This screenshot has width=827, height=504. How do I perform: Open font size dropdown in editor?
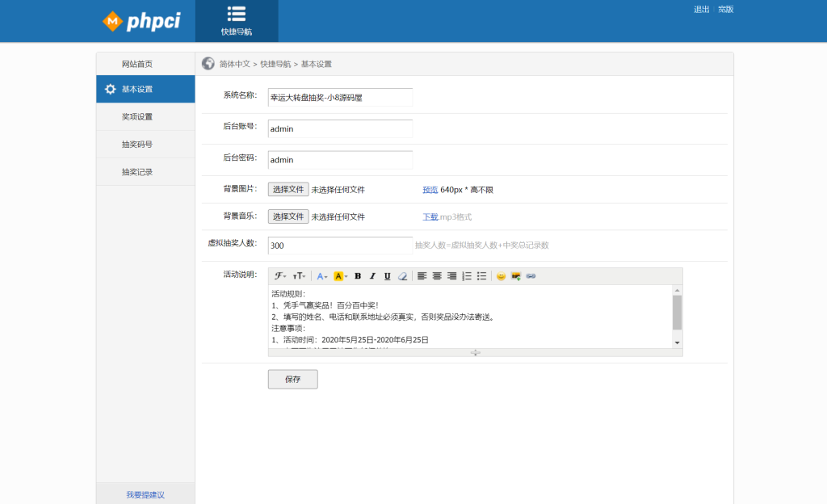(x=299, y=276)
